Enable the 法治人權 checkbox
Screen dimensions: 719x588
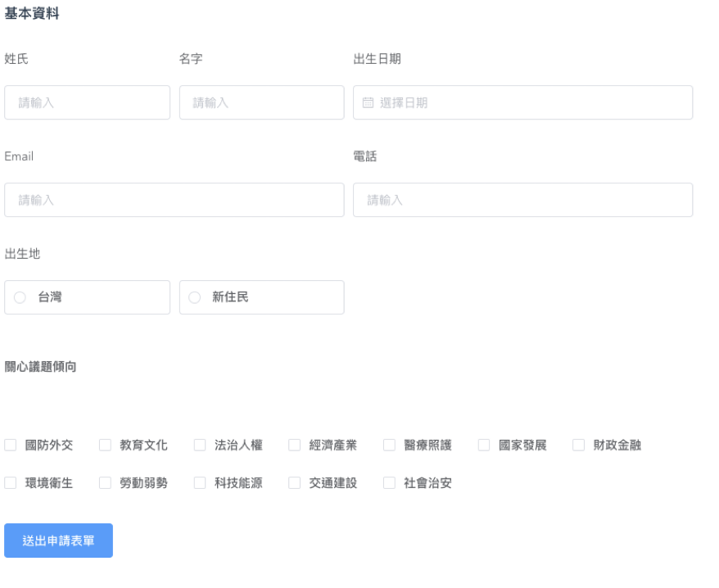tap(200, 445)
